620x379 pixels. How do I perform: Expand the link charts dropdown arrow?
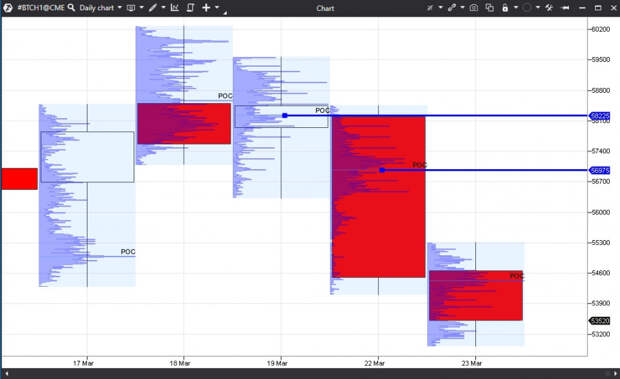click(462, 8)
